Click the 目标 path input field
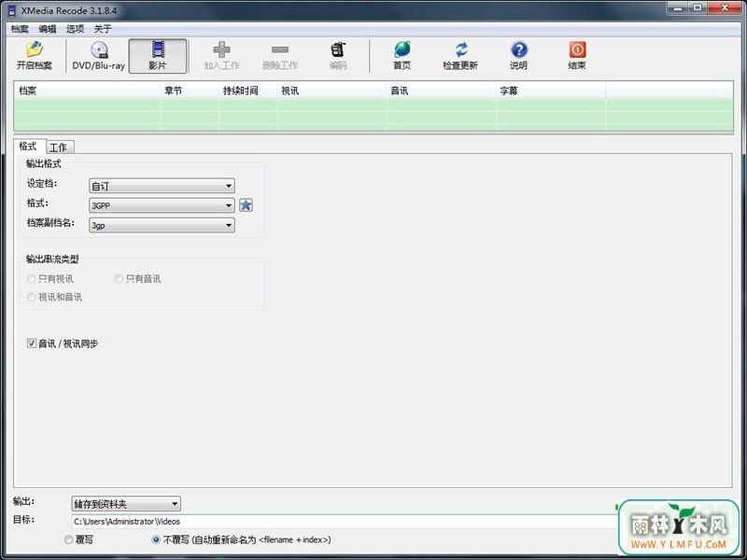 pyautogui.click(x=344, y=522)
